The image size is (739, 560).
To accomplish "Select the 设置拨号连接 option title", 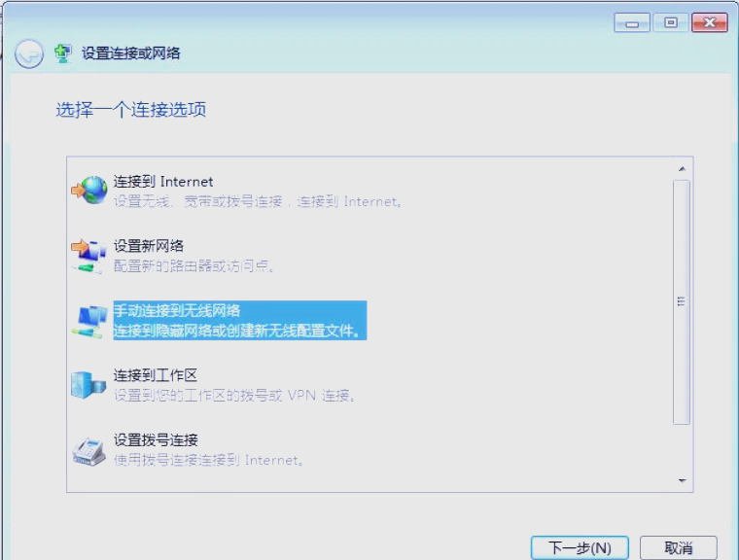I will coord(156,440).
